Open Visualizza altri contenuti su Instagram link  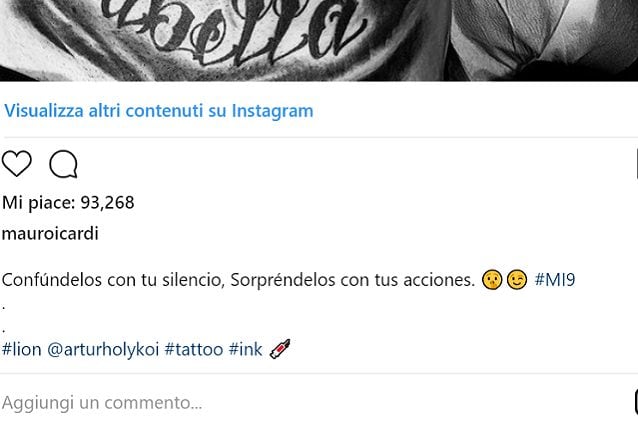tap(159, 111)
